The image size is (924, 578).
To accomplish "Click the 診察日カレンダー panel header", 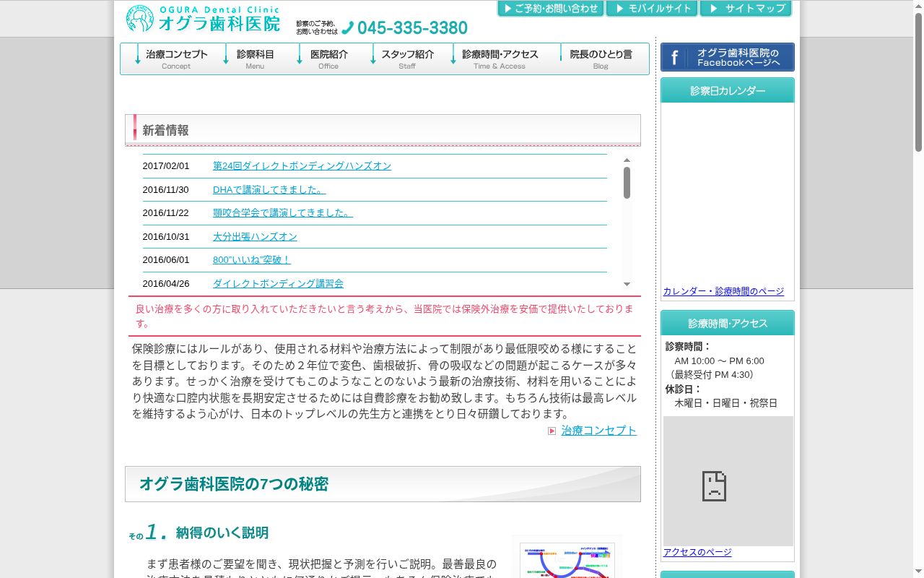I will [728, 91].
